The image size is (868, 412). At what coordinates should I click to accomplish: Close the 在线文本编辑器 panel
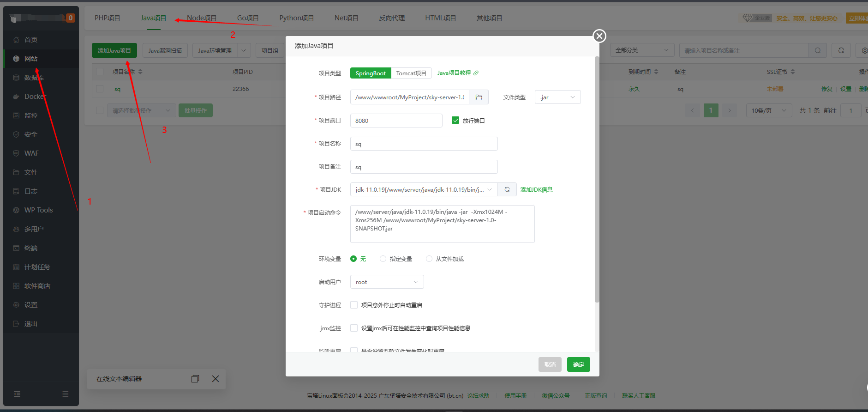click(x=216, y=379)
